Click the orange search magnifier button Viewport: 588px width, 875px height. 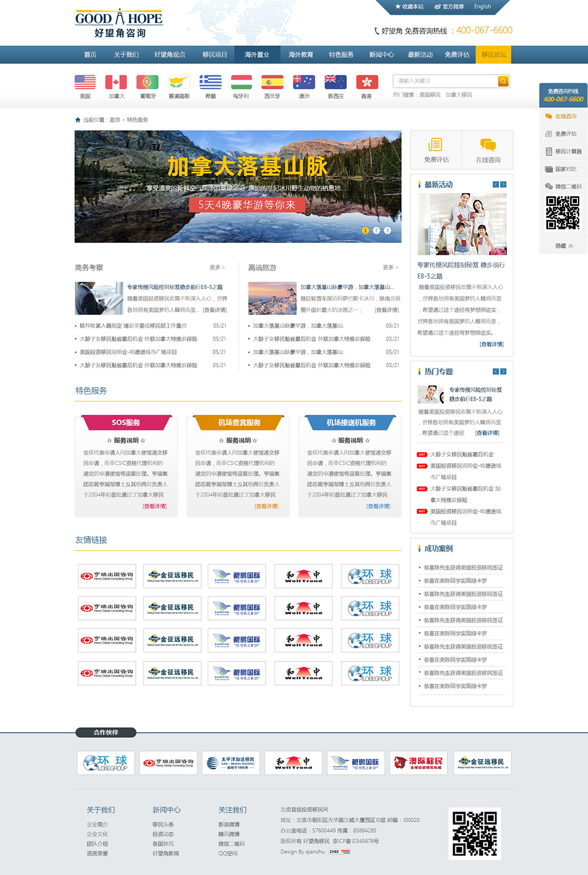pyautogui.click(x=503, y=81)
